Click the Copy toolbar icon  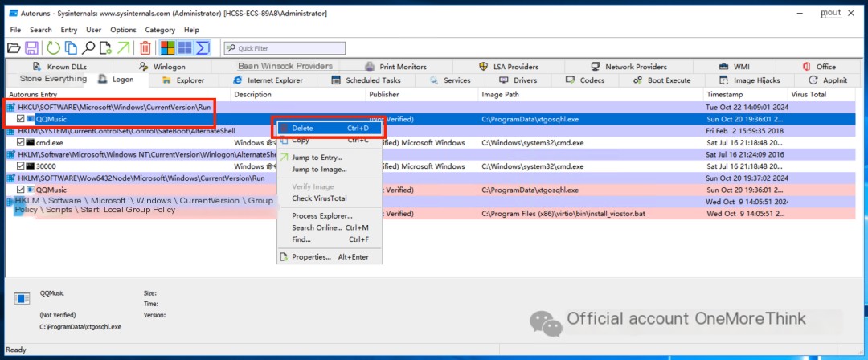pos(71,48)
